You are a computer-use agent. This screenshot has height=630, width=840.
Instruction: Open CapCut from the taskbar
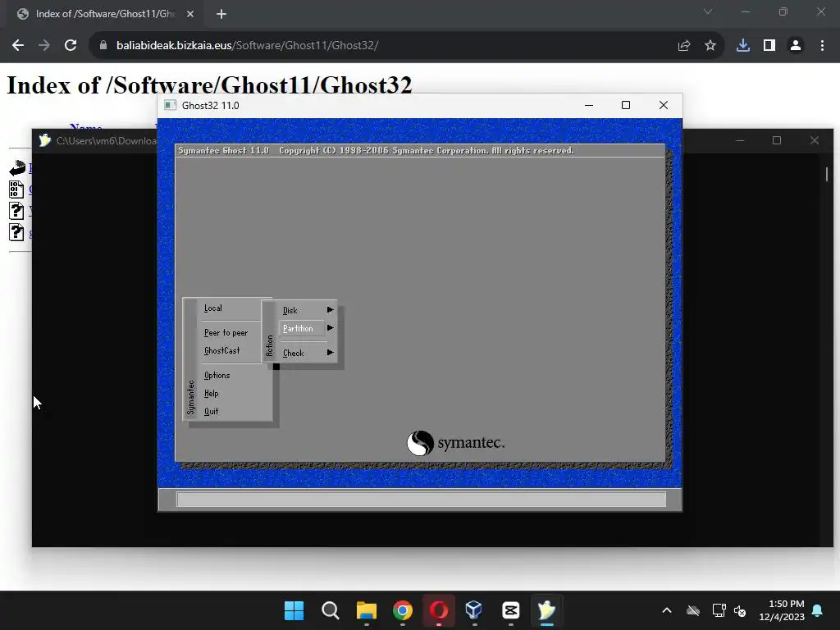[510, 610]
